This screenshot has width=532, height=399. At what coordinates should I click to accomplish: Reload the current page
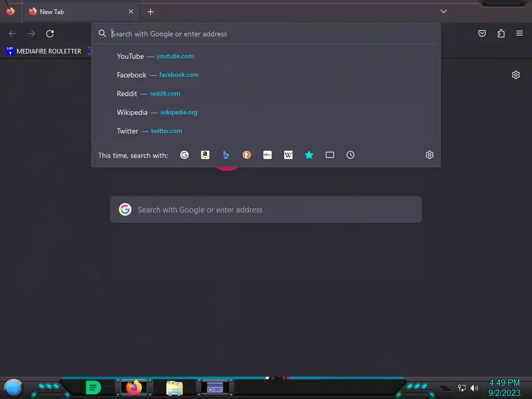click(x=50, y=34)
